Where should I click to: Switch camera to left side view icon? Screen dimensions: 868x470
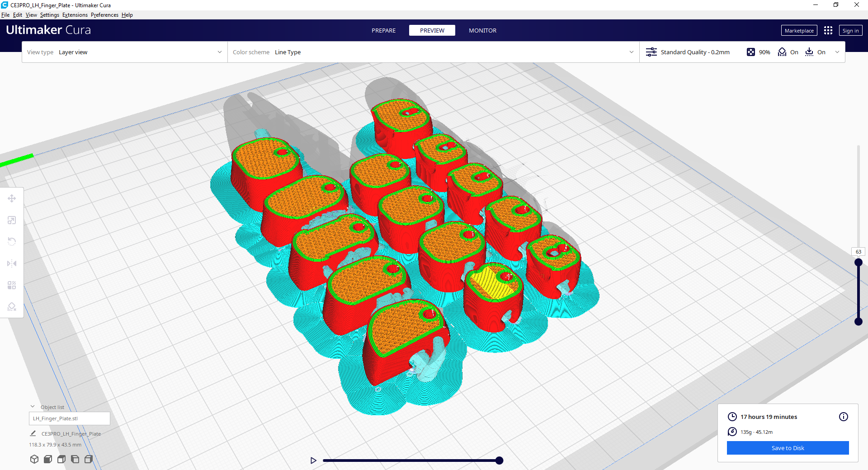point(75,459)
